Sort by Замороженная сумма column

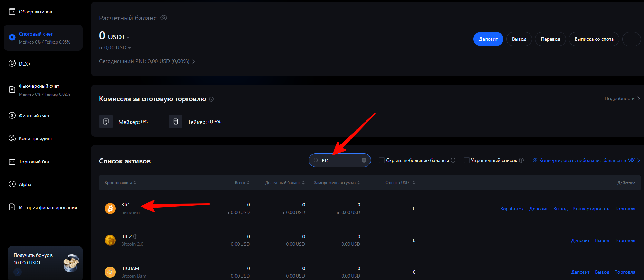(x=337, y=183)
